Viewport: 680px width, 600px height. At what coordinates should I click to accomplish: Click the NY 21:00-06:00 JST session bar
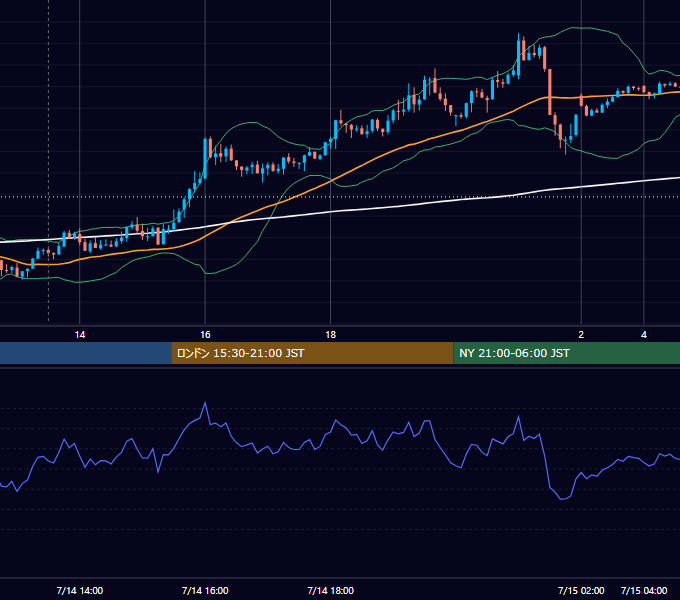pos(566,353)
